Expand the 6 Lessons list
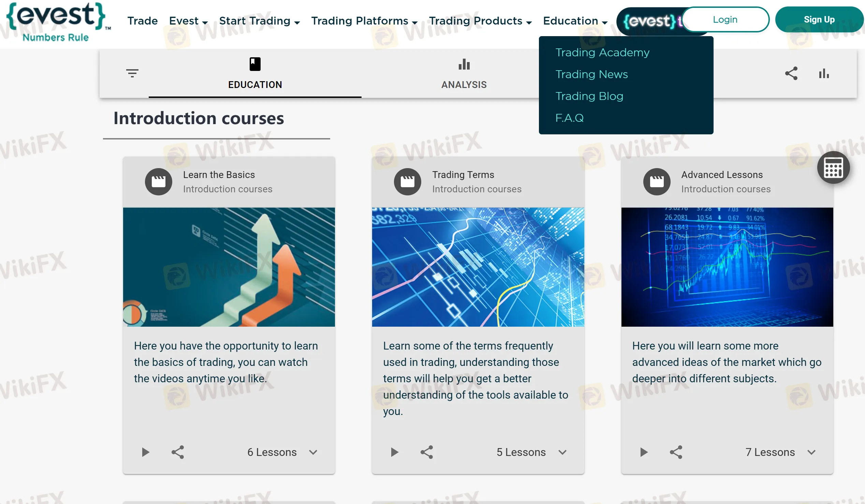This screenshot has height=504, width=865. coord(313,452)
